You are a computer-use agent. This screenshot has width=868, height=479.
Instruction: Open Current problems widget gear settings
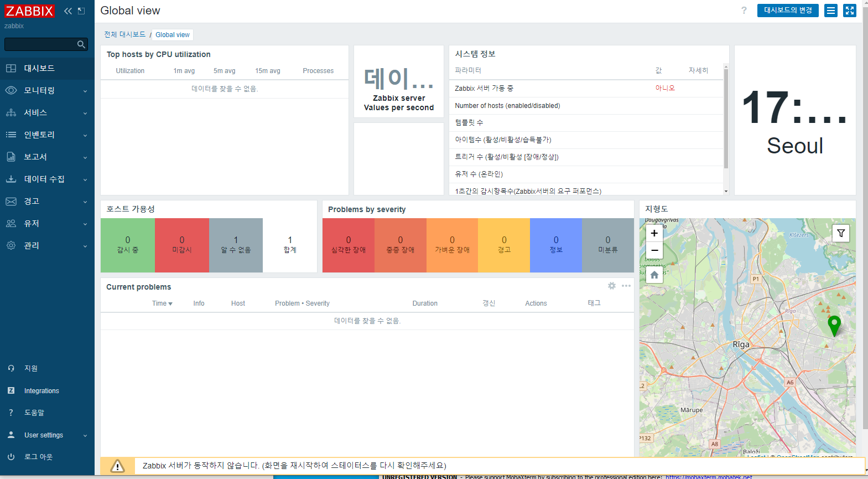tap(612, 286)
